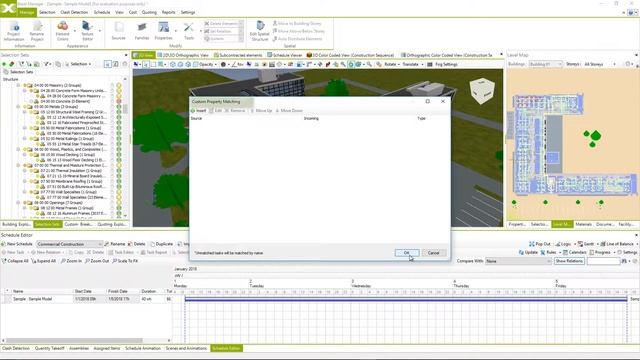Delete the schedule via the Delete icon
The width and height of the screenshot is (640, 360).
pos(137,244)
